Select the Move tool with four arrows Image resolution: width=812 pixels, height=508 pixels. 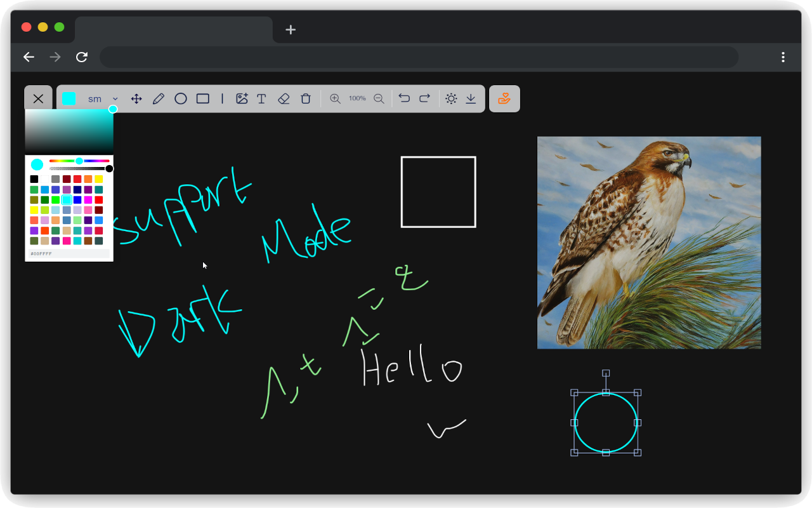tap(136, 98)
